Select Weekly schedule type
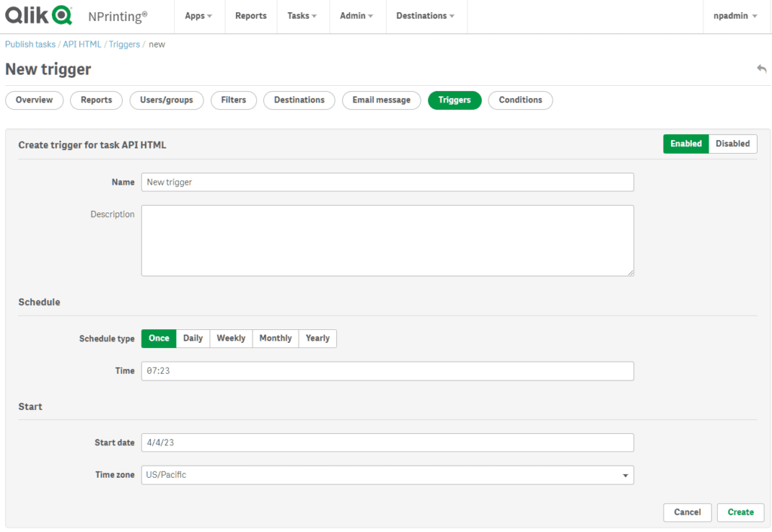Screen dimensions: 772x532 pyautogui.click(x=231, y=338)
